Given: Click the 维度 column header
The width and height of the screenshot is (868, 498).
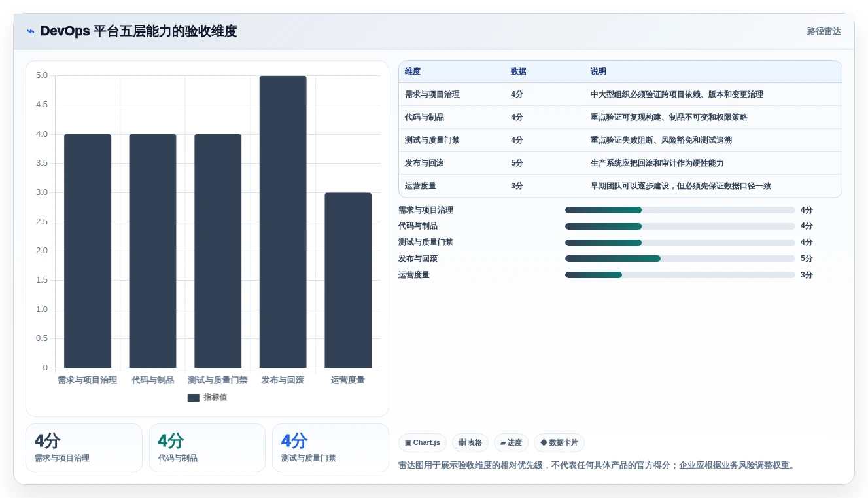Looking at the screenshot, I should pos(413,72).
